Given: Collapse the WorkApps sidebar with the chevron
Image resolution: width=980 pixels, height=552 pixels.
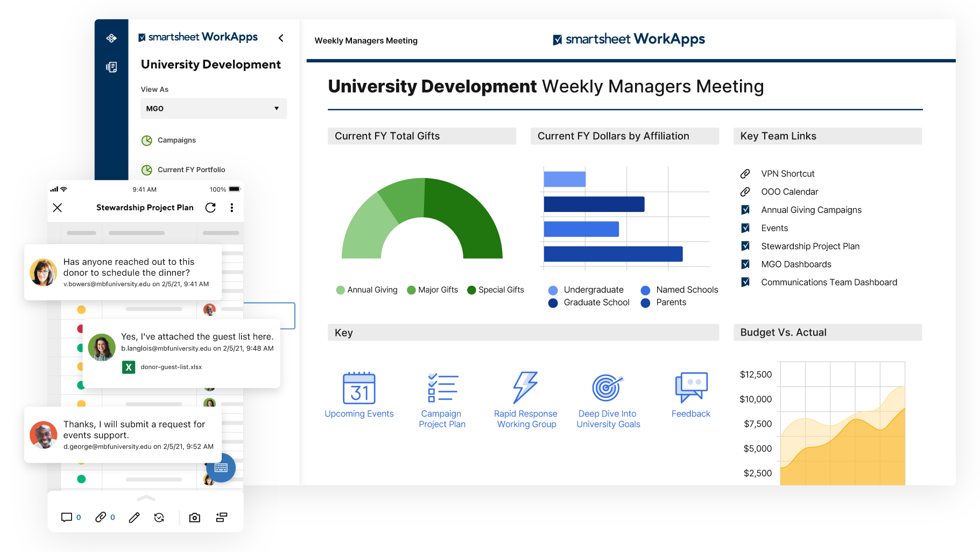Looking at the screenshot, I should tap(281, 38).
